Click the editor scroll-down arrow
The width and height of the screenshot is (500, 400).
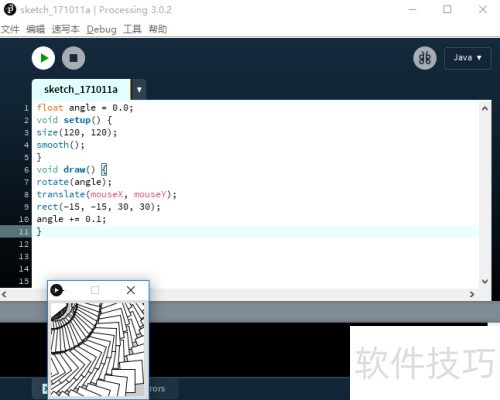pyautogui.click(x=485, y=281)
